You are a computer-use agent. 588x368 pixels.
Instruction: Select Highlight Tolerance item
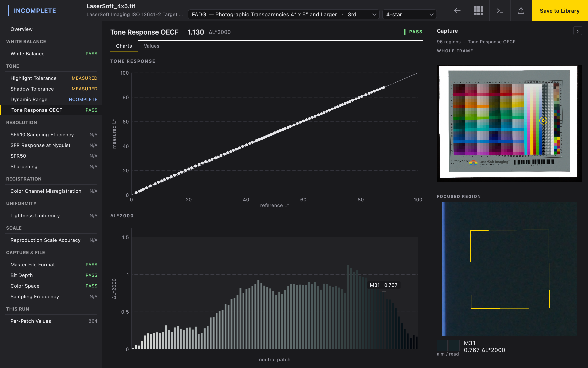(51, 78)
